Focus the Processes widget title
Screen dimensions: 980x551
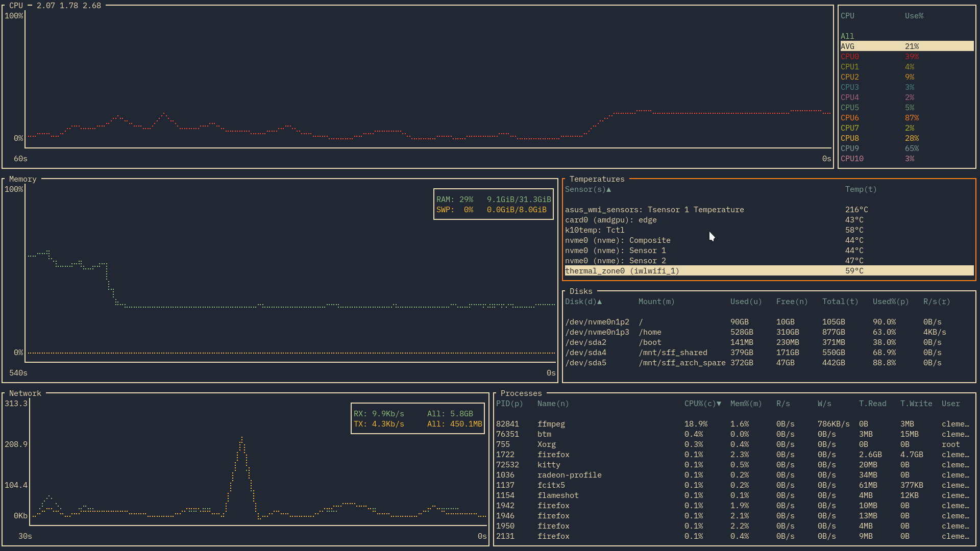coord(521,393)
